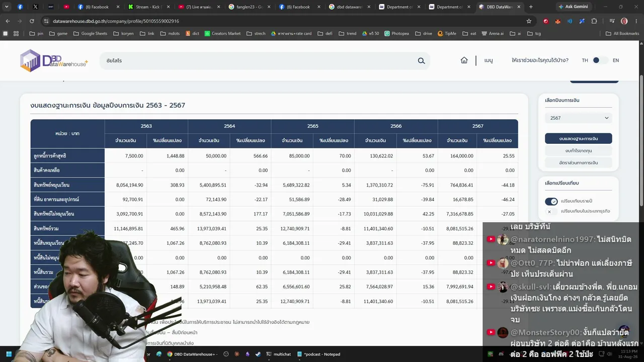644x362 pixels.
Task: Open the Windows Start menu
Action: pyautogui.click(x=9, y=354)
